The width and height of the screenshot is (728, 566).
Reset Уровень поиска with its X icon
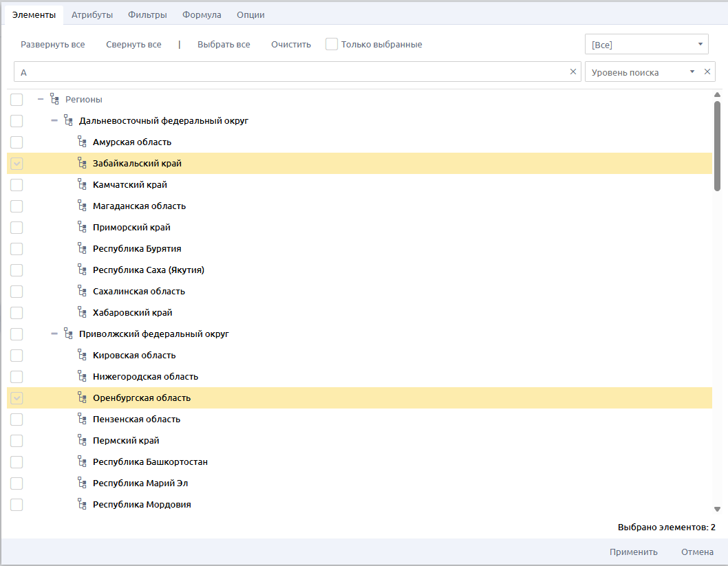(x=707, y=72)
